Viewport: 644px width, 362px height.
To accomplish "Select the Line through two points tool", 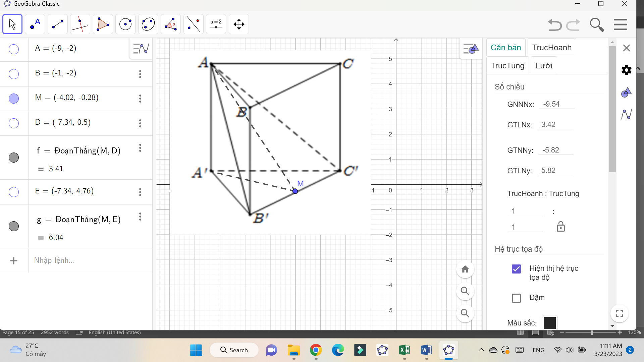I will coord(58,24).
